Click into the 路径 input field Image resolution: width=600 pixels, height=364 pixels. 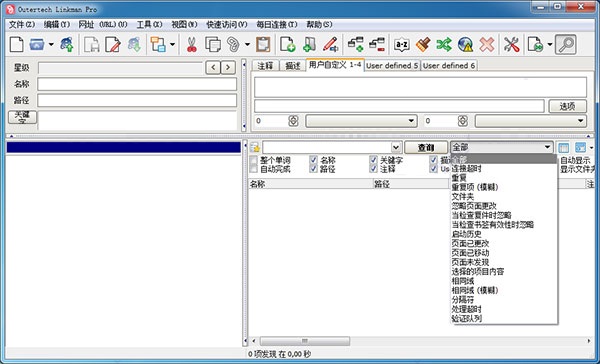click(137, 100)
